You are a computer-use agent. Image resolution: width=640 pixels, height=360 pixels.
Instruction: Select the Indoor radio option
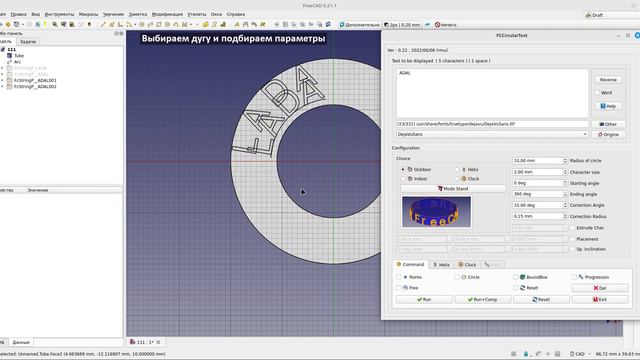(x=403, y=179)
